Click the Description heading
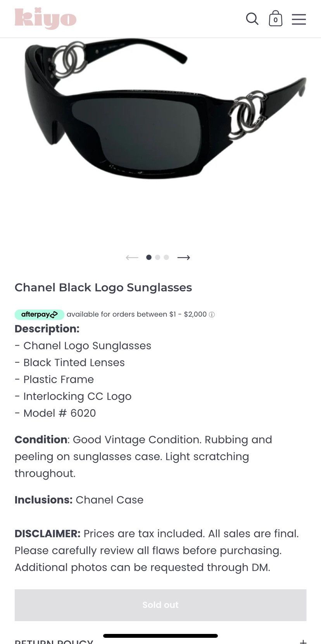Image resolution: width=321 pixels, height=644 pixels. click(47, 329)
